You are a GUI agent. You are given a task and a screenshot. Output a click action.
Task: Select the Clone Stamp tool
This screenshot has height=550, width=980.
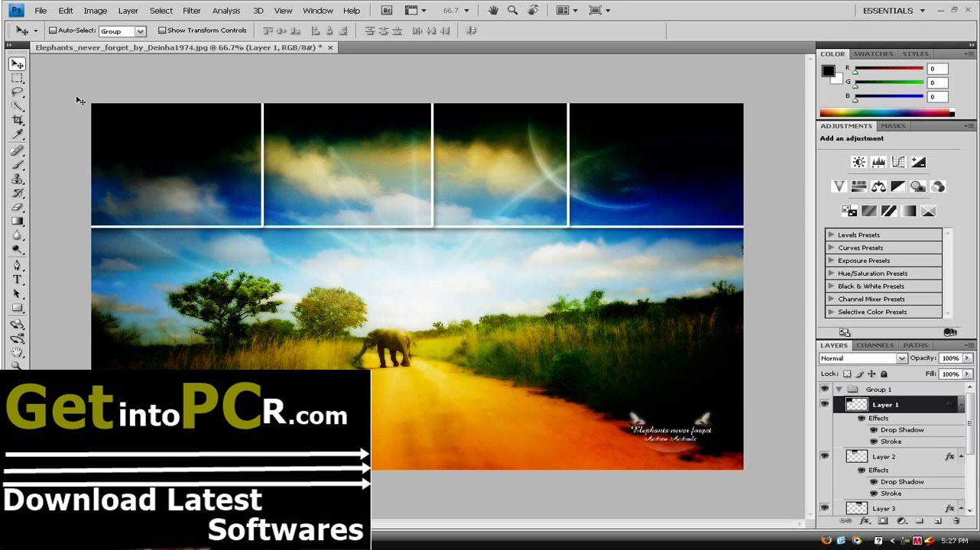(x=17, y=180)
